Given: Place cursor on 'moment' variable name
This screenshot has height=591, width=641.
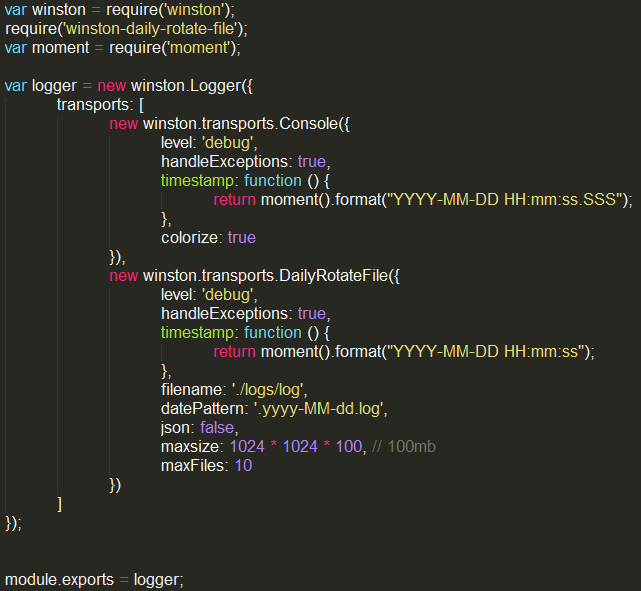Looking at the screenshot, I should pyautogui.click(x=61, y=48).
